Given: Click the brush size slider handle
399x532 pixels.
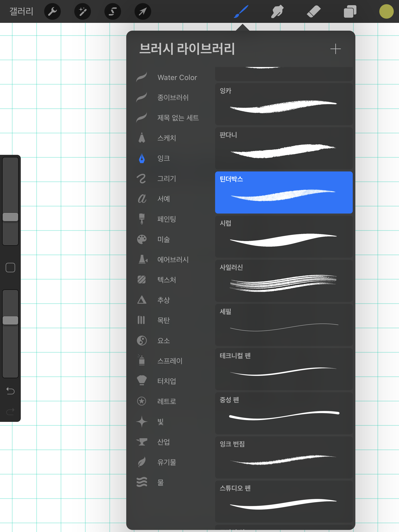Looking at the screenshot, I should (10, 217).
